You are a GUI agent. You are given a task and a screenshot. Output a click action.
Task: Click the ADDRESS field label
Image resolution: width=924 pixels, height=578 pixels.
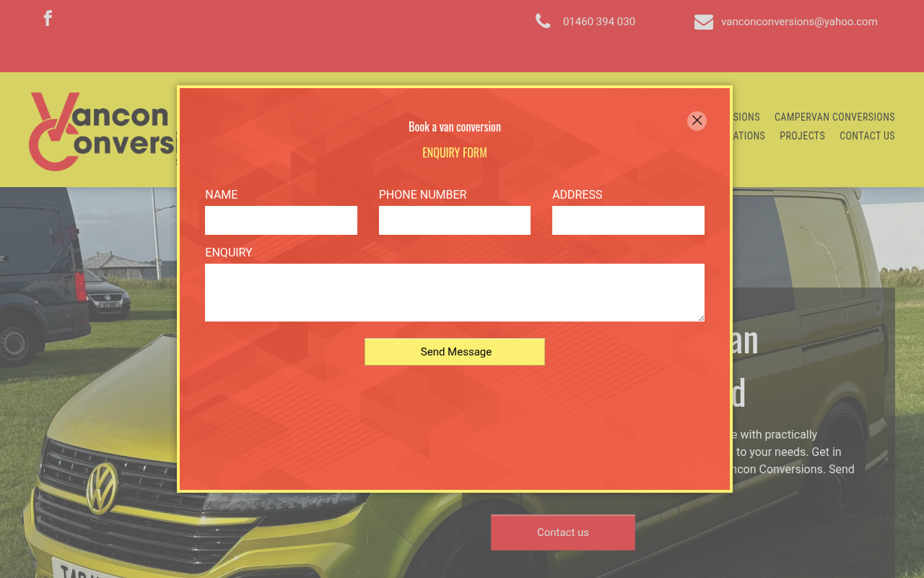pyautogui.click(x=577, y=195)
